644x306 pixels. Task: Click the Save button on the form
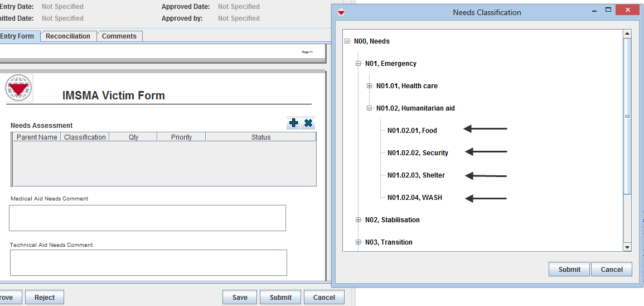(240, 297)
